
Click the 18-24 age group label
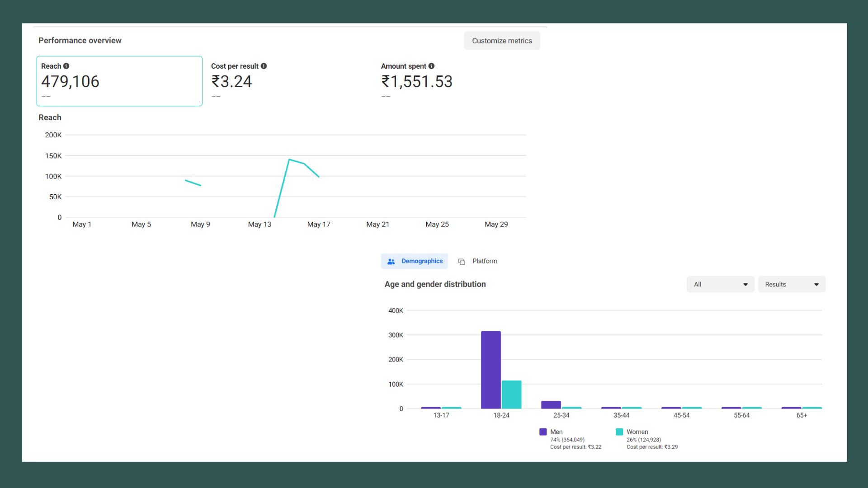coord(501,415)
